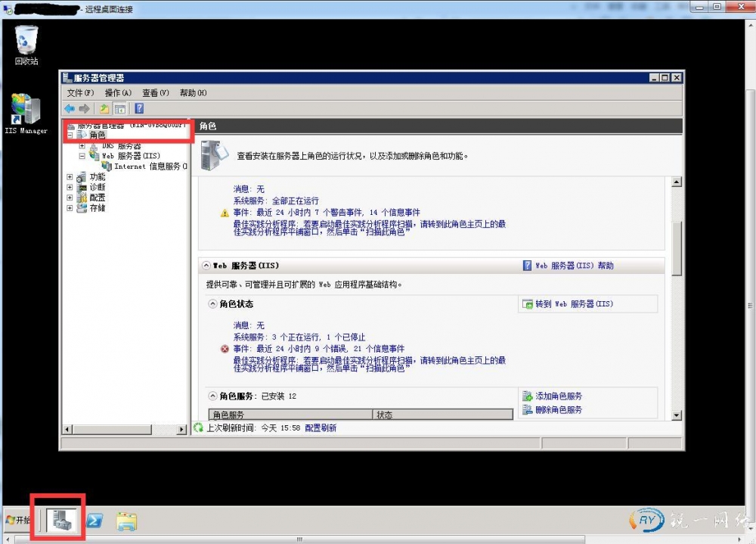Open Server Manager from the taskbar

click(x=58, y=520)
